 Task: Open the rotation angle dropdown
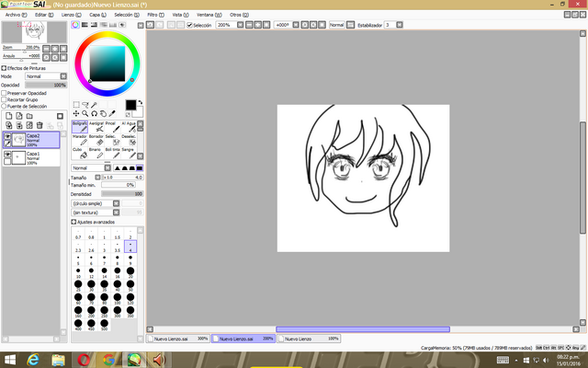[296, 25]
